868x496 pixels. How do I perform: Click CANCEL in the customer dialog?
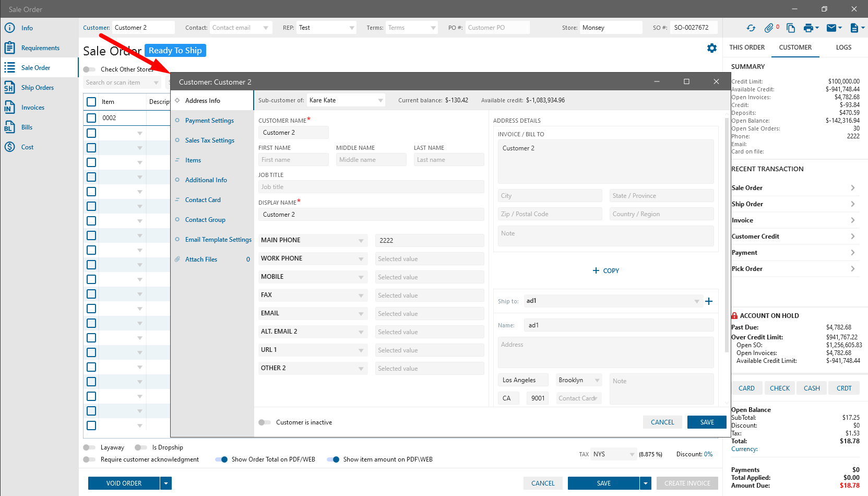662,422
